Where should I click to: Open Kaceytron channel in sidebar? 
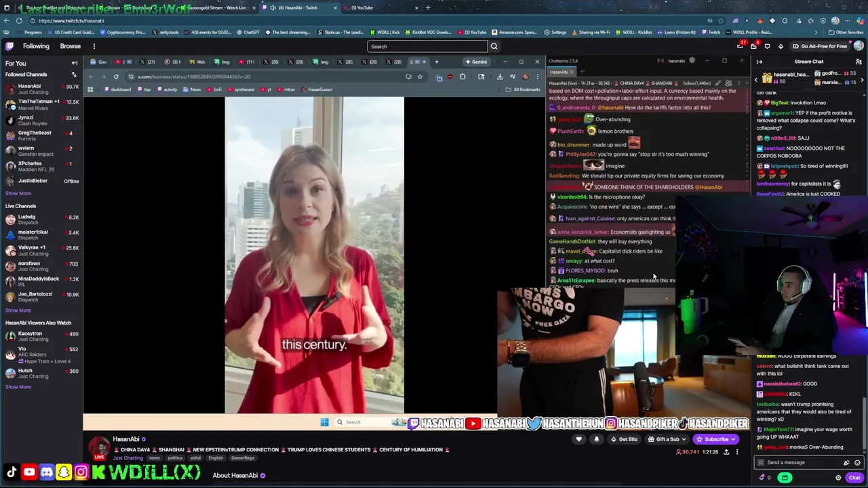42,336
